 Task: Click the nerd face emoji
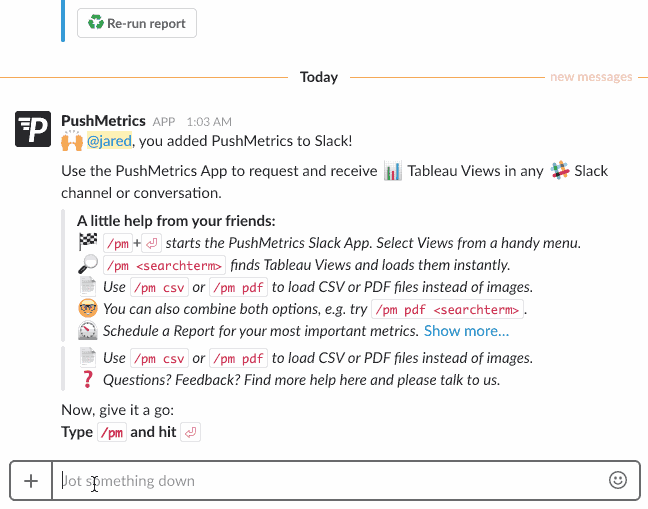87,308
